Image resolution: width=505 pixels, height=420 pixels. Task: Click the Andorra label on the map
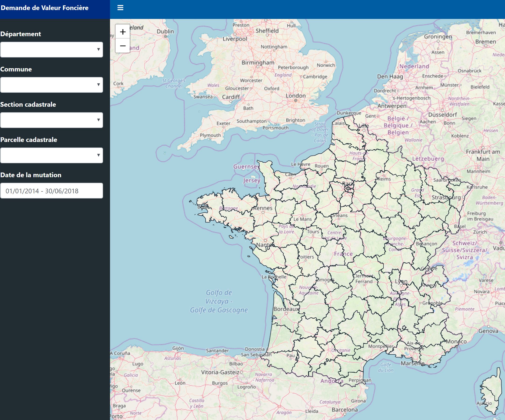tap(332, 381)
